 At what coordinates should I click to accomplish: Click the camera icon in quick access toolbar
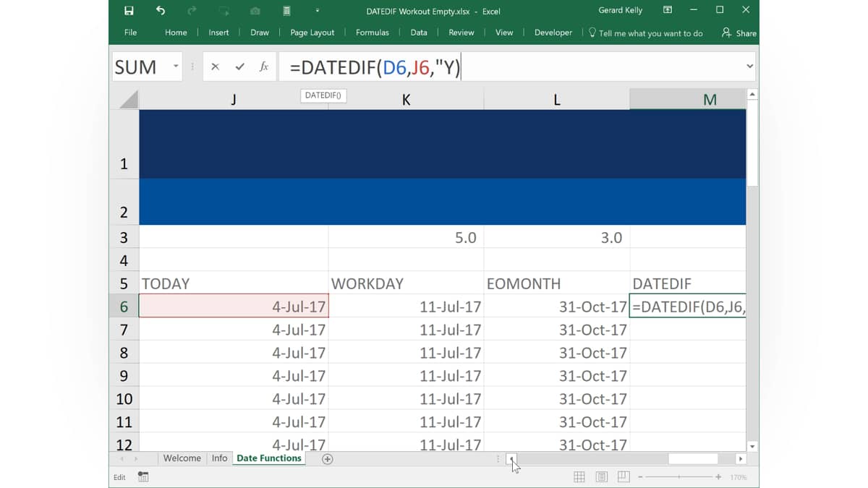point(255,11)
